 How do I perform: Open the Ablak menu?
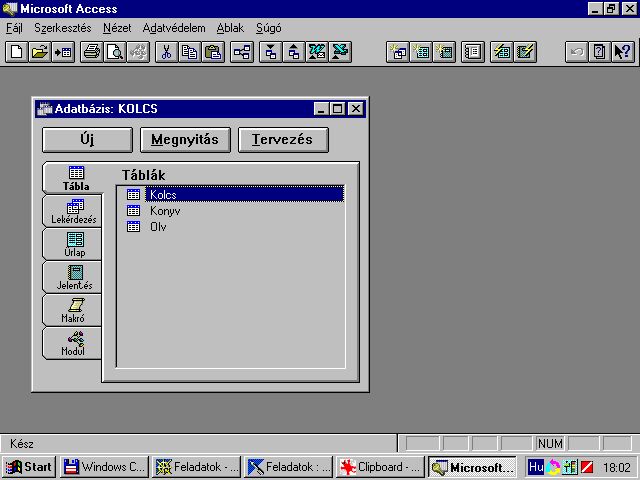tap(230, 28)
